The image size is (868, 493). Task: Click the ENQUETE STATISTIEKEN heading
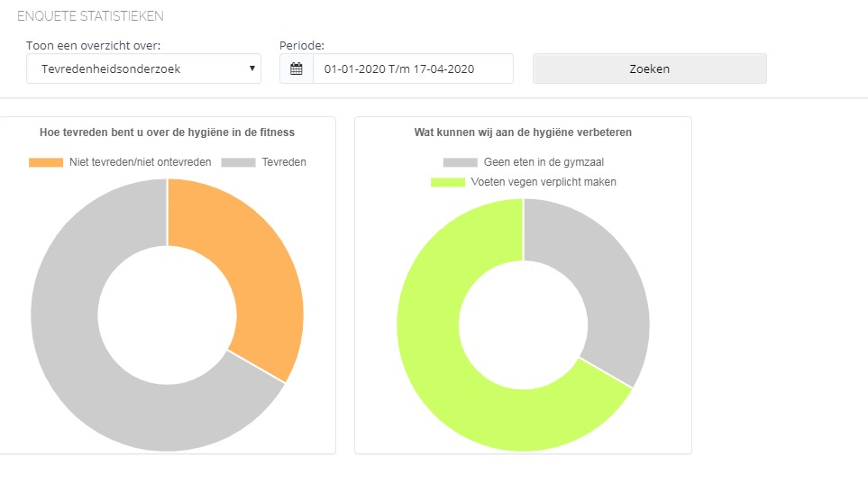(x=90, y=16)
